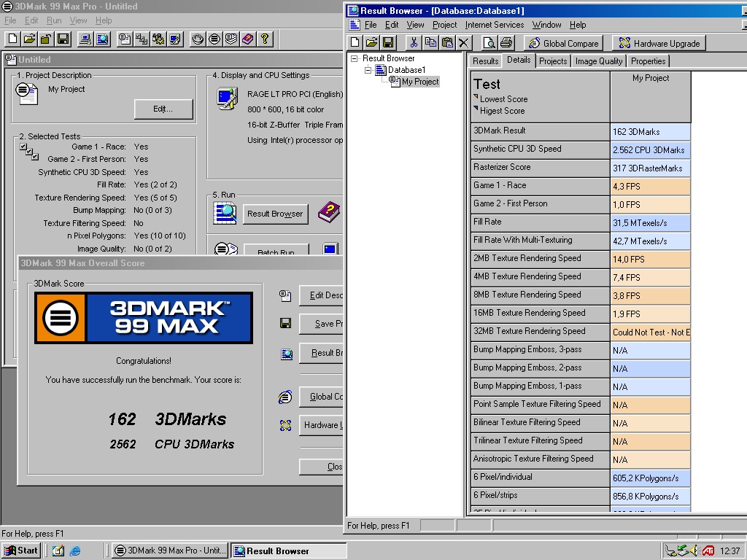Click Save floppy icon in 3DMark toolbar
The image size is (747, 560).
[63, 39]
